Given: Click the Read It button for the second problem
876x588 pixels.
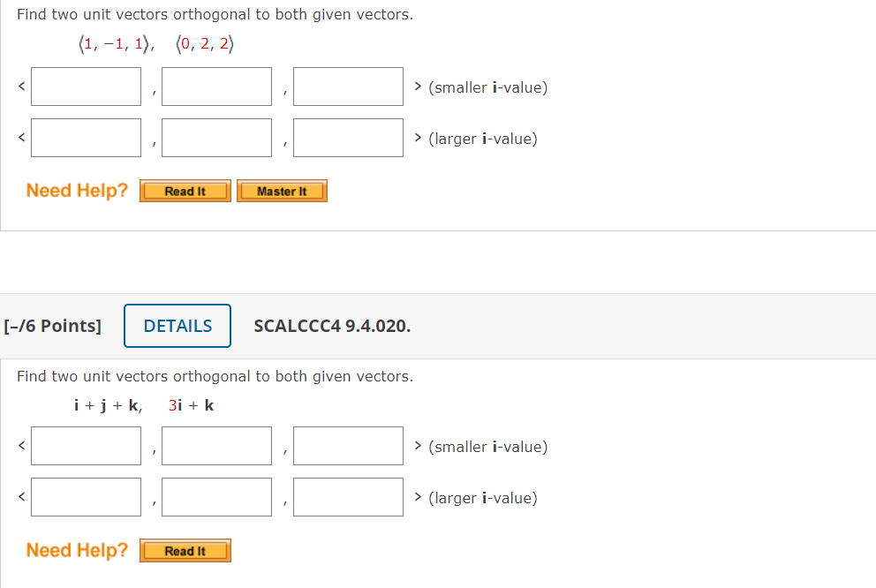Looking at the screenshot, I should click(x=185, y=550).
